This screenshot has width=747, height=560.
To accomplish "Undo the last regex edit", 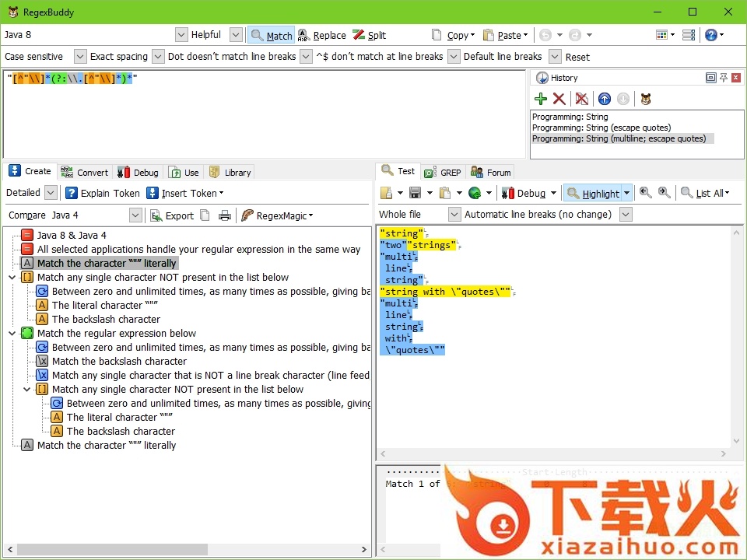I will tap(545, 35).
